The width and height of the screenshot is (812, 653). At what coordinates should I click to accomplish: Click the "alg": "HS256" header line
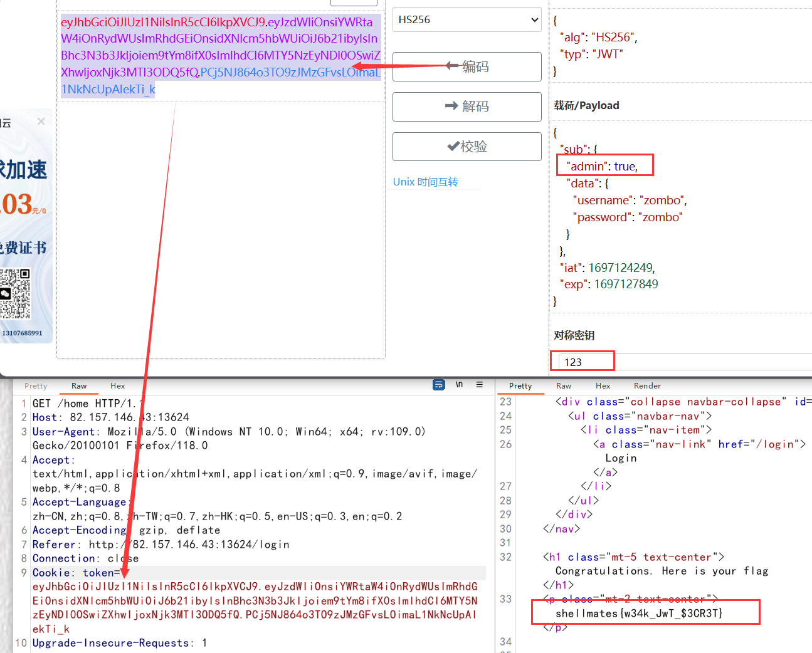click(599, 37)
